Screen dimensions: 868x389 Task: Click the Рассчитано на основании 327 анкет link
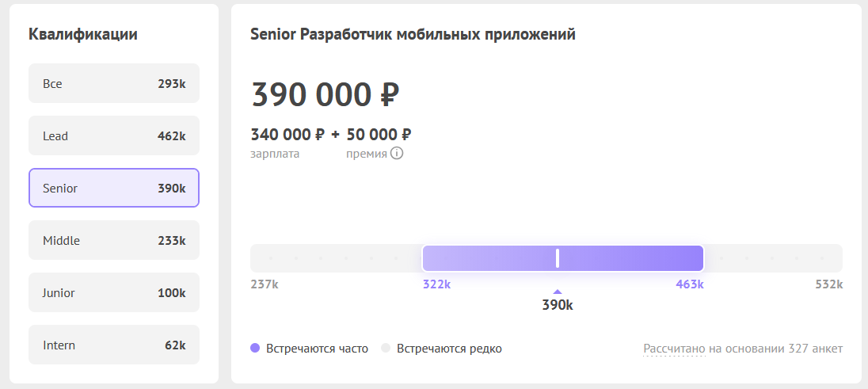(743, 349)
